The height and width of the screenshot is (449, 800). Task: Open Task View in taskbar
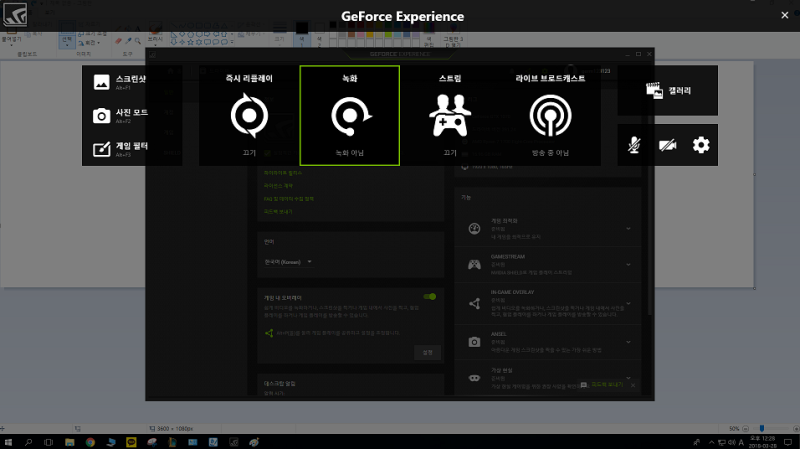pyautogui.click(x=48, y=442)
